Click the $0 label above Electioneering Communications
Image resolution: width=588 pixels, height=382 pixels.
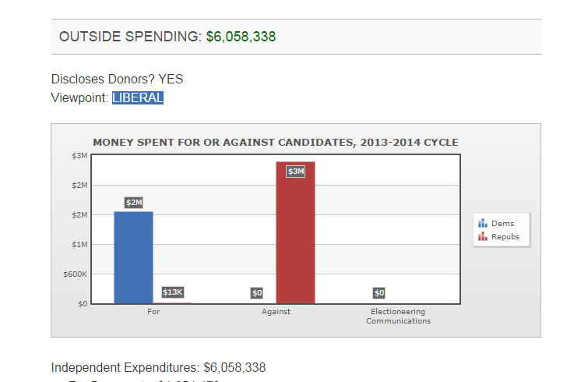click(x=379, y=293)
